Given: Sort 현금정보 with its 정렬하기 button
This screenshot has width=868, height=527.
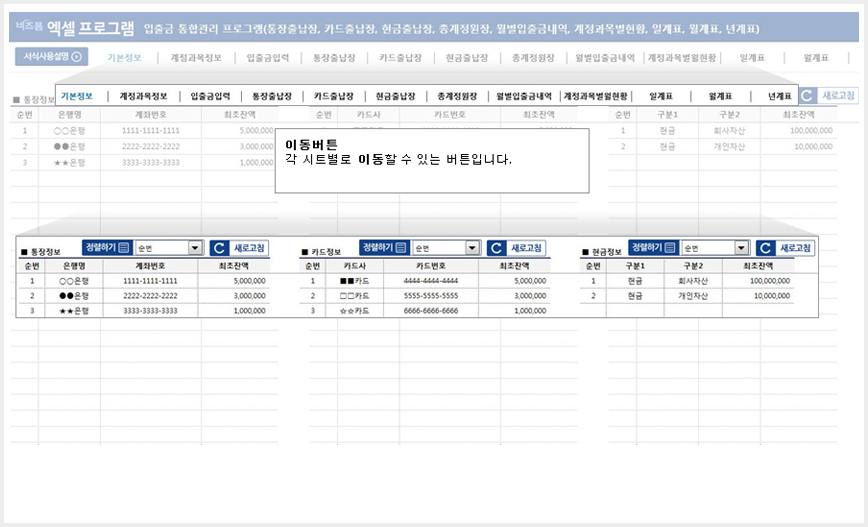Looking at the screenshot, I should [653, 247].
